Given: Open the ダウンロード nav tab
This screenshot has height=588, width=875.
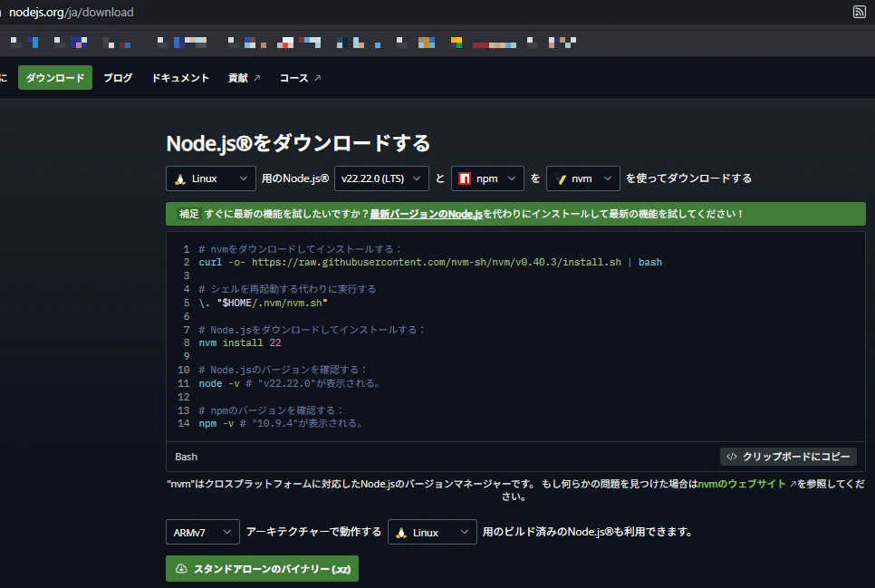Looking at the screenshot, I should pyautogui.click(x=55, y=78).
